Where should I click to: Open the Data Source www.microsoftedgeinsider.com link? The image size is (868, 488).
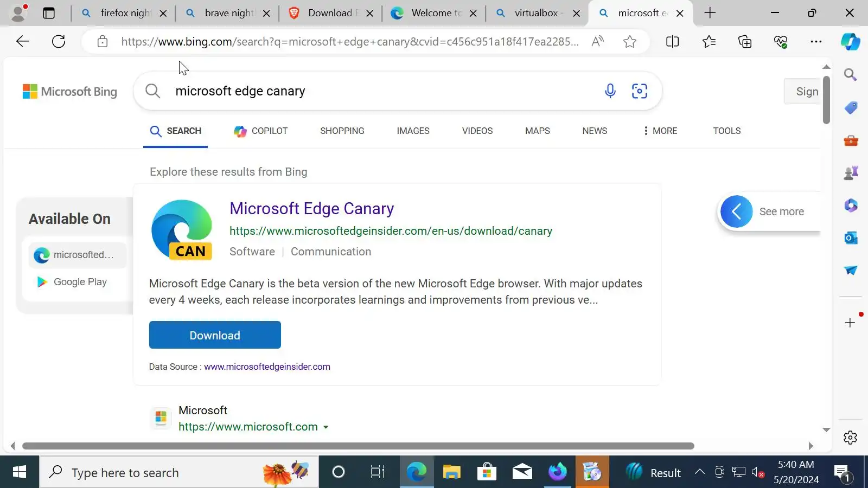[267, 367]
